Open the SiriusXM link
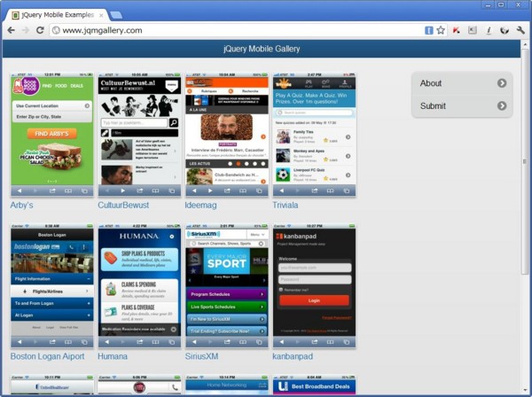This screenshot has width=532, height=397. pos(201,356)
